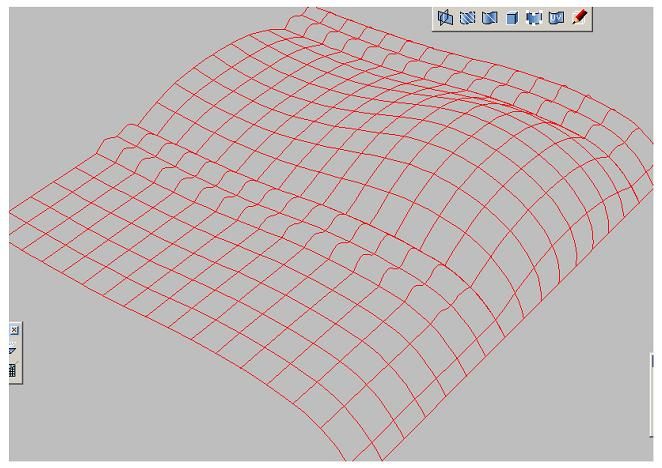
Task: Pick the diagonal split surface icon
Action: tap(489, 18)
